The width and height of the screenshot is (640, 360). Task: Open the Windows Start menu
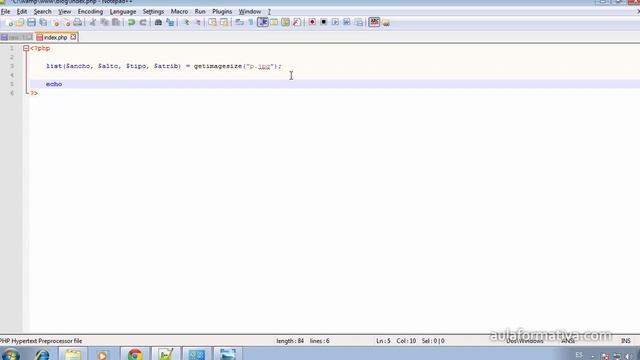tap(11, 355)
